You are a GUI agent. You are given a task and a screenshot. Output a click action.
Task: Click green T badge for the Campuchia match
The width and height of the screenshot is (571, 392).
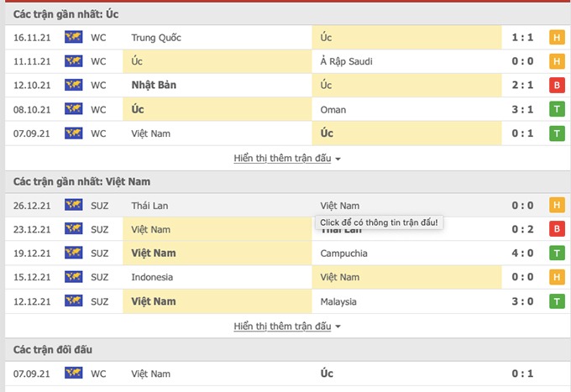click(x=556, y=253)
